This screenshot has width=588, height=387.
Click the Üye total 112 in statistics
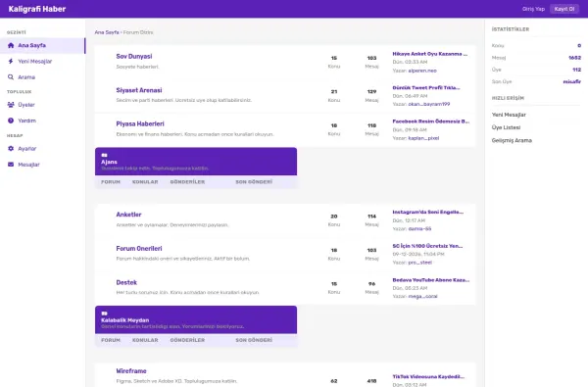point(577,70)
